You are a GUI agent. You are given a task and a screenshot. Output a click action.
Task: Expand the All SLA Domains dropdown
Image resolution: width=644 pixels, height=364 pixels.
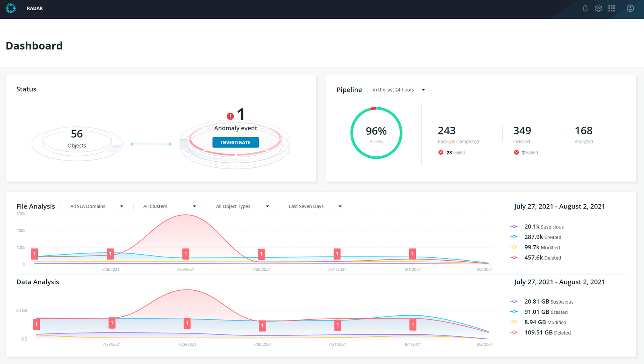[97, 206]
